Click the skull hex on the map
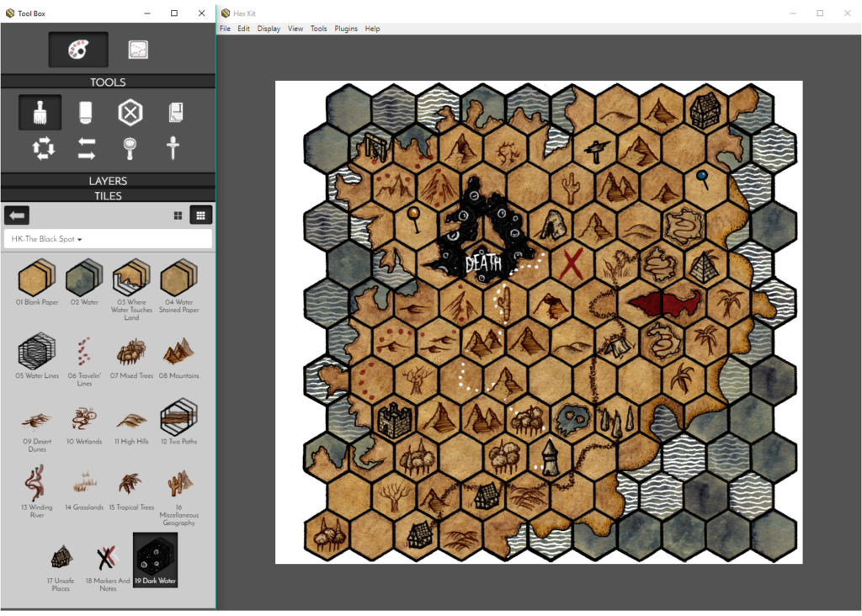 click(x=572, y=421)
